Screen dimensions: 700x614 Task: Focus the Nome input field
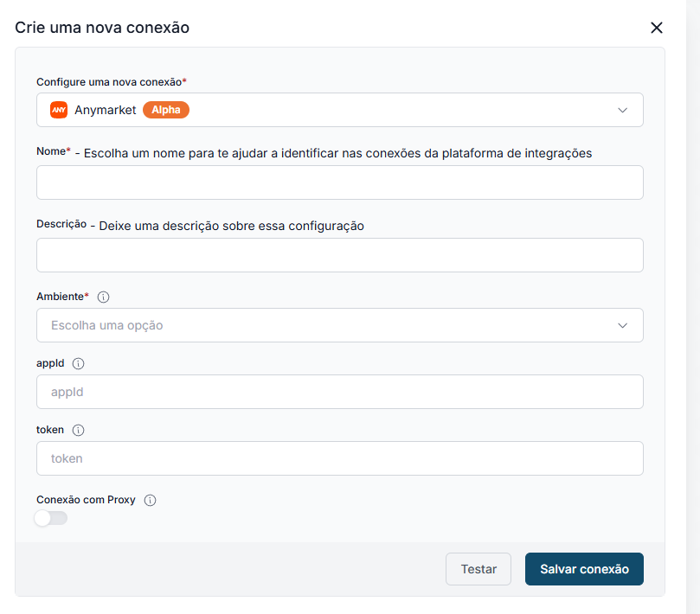coord(340,182)
